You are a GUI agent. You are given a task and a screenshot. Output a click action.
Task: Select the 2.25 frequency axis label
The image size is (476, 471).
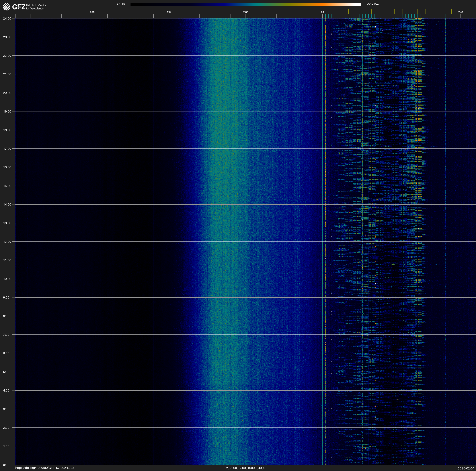pos(92,12)
